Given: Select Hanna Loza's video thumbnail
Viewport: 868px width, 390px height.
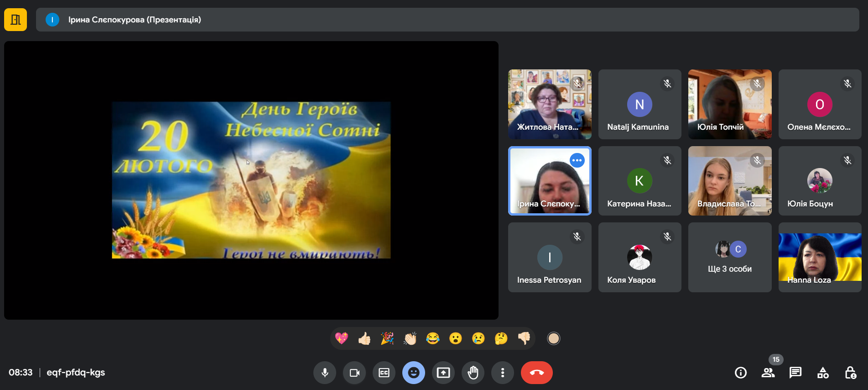Looking at the screenshot, I should click(820, 258).
